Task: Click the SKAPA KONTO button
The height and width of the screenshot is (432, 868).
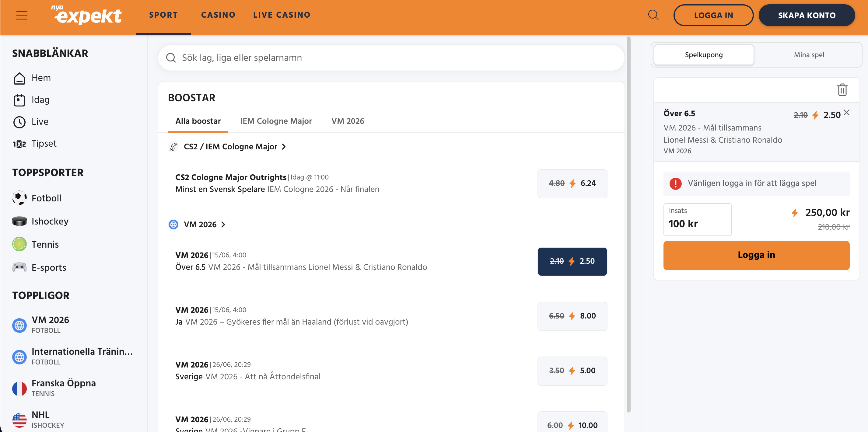Action: 807,15
